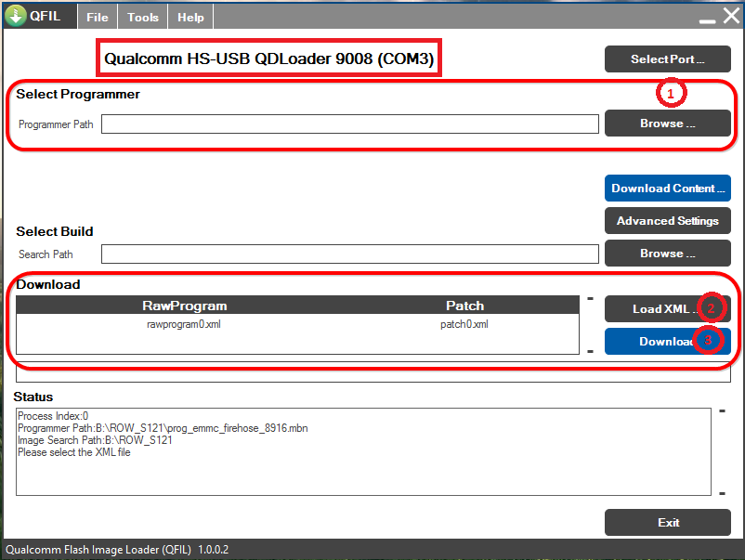Click the Programmer Path status log line

[163, 428]
